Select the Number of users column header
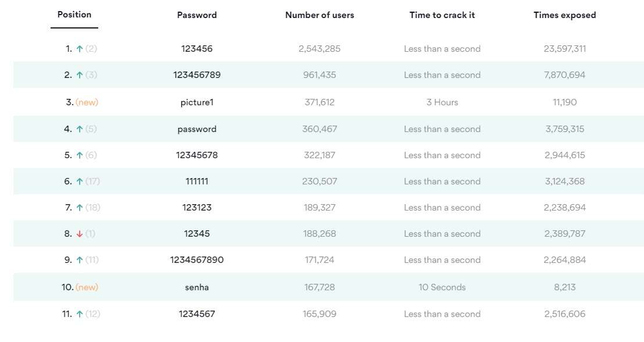 tap(320, 15)
